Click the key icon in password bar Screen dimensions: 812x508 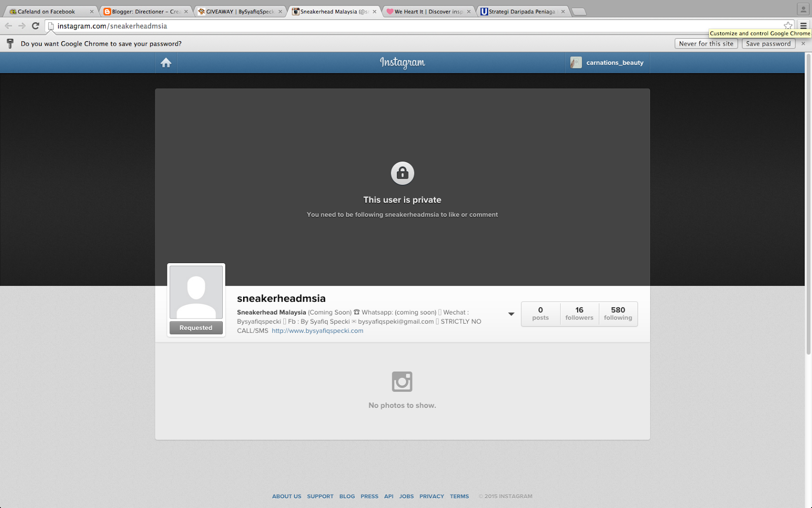10,44
